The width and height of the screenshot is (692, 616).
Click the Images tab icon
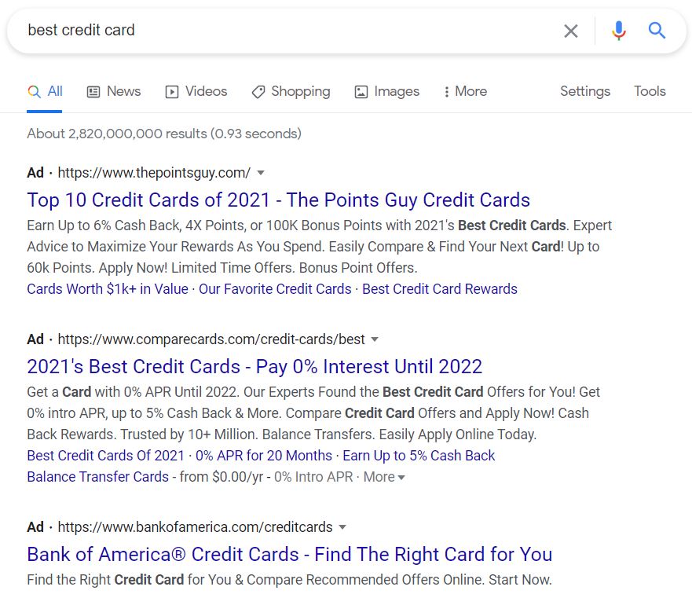360,91
